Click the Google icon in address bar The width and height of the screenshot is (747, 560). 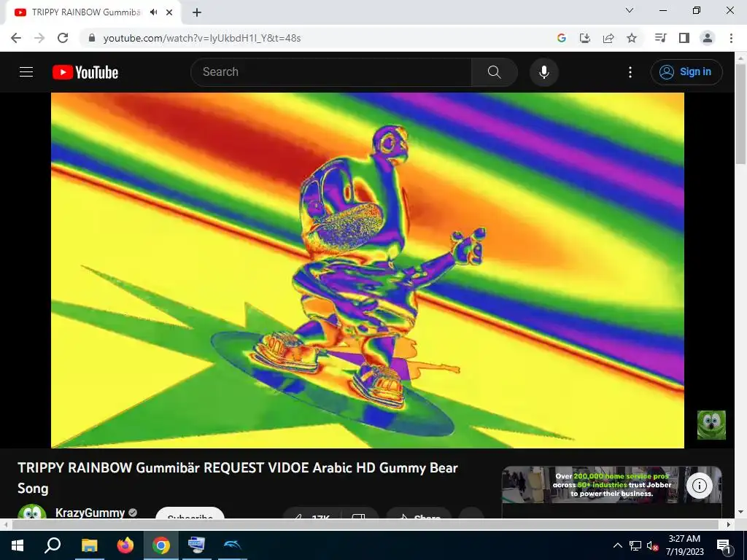(x=562, y=38)
